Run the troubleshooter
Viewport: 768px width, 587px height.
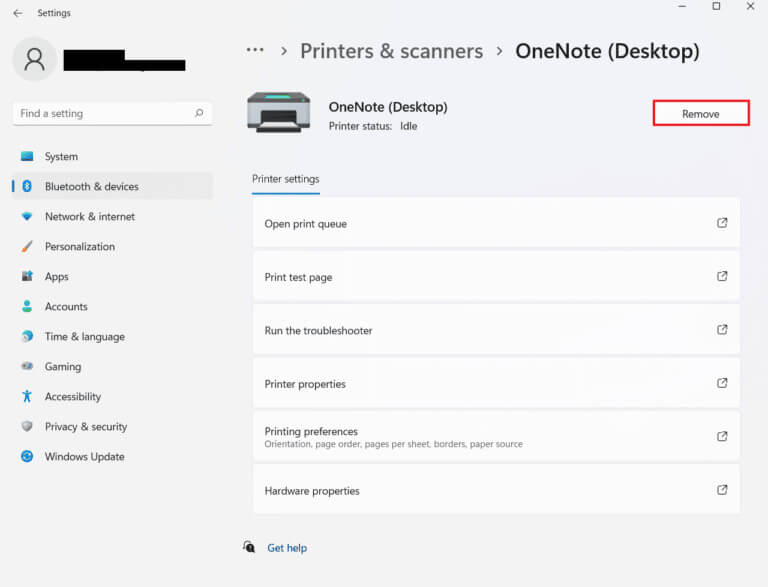click(x=496, y=330)
